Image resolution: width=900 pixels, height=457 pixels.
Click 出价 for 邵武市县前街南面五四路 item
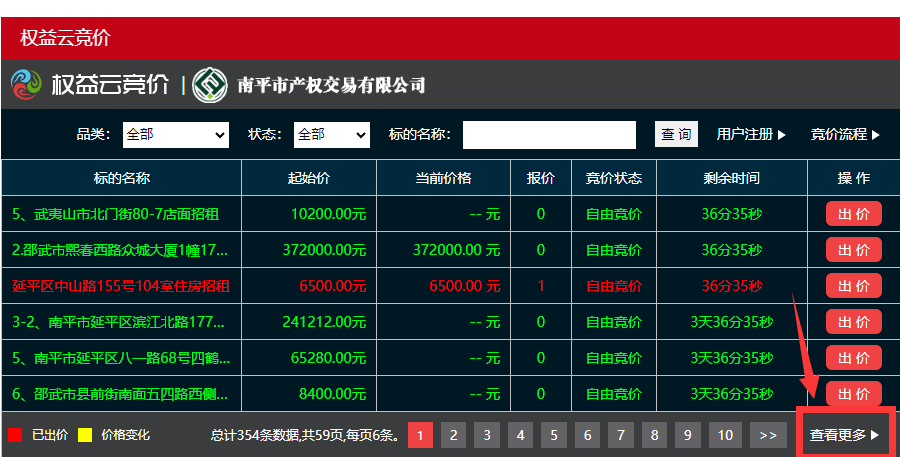[853, 394]
